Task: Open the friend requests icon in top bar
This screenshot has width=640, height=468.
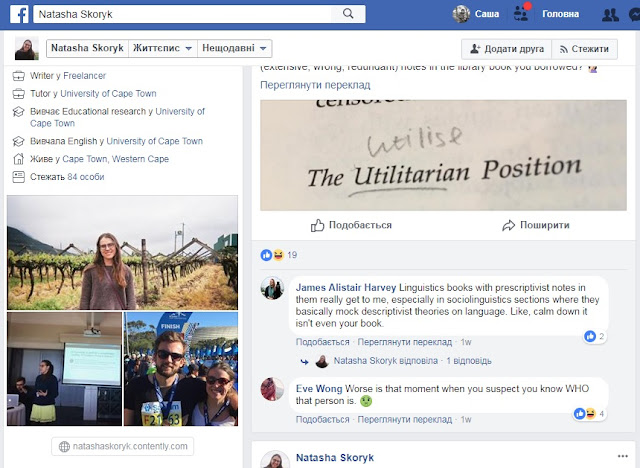Action: coord(521,14)
